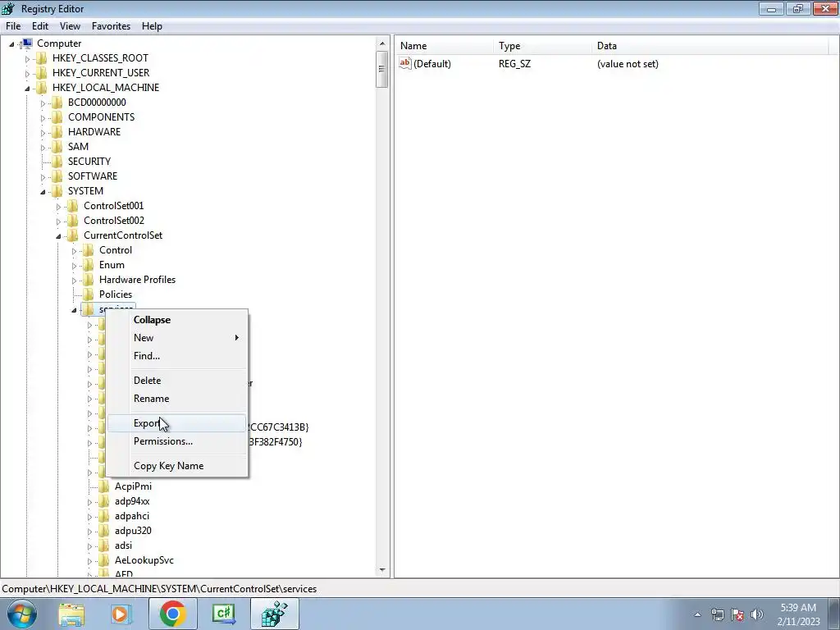Click the SYSTEM folder icon
Viewport: 840px width, 630px height.
point(57,190)
